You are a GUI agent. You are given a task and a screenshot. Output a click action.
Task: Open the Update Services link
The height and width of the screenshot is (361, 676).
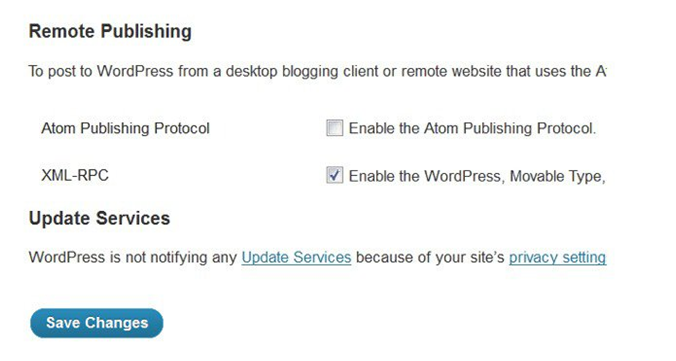pos(296,257)
